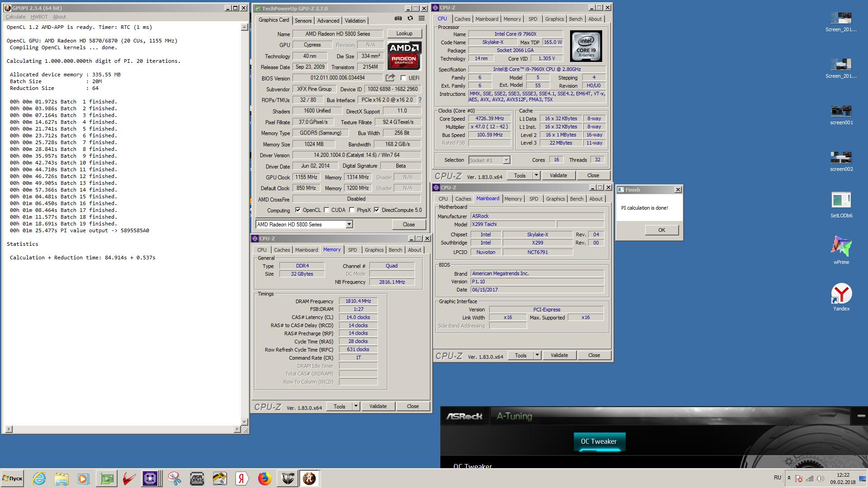This screenshot has height=488, width=868.
Task: Open the SetLODb6 desktop icon
Action: coord(841,204)
